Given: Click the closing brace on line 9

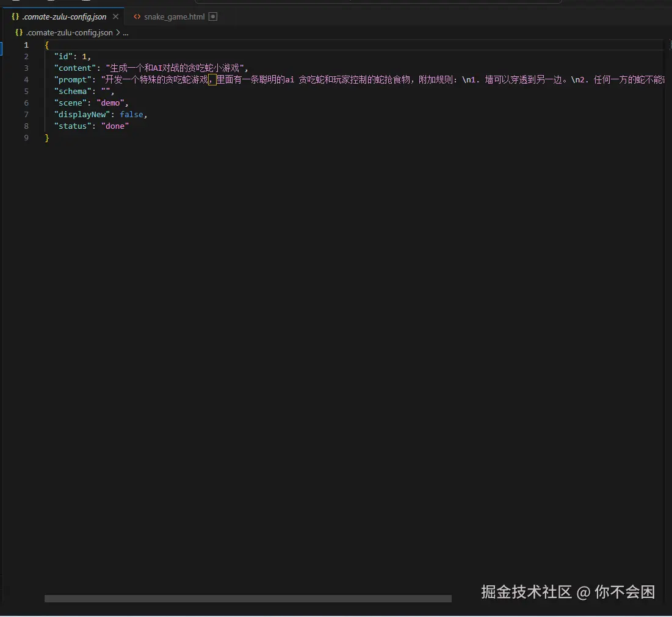Looking at the screenshot, I should point(47,137).
